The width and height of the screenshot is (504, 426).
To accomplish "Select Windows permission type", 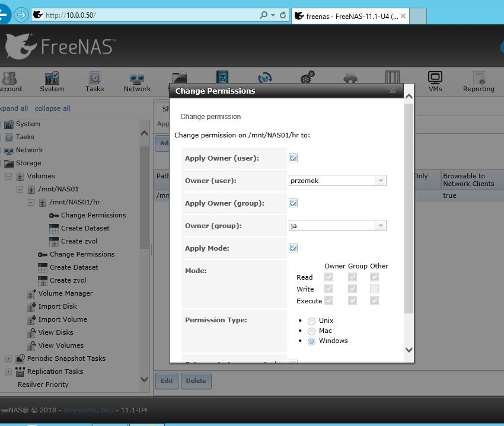I will click(311, 341).
